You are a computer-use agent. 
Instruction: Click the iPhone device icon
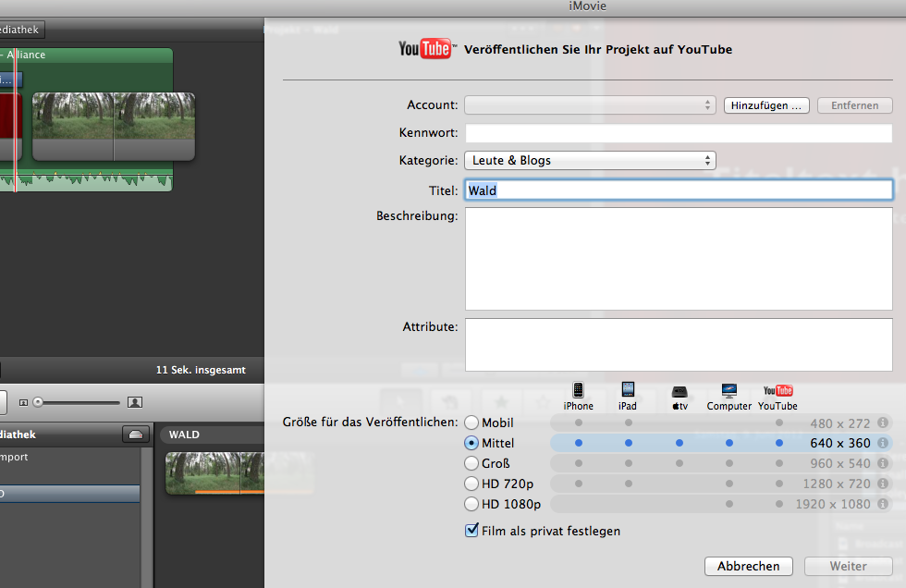click(578, 390)
